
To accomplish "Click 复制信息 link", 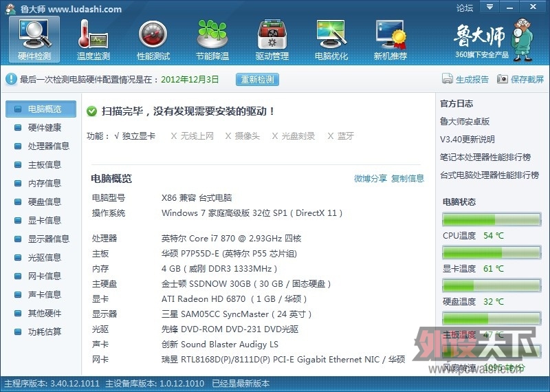I will coord(408,178).
